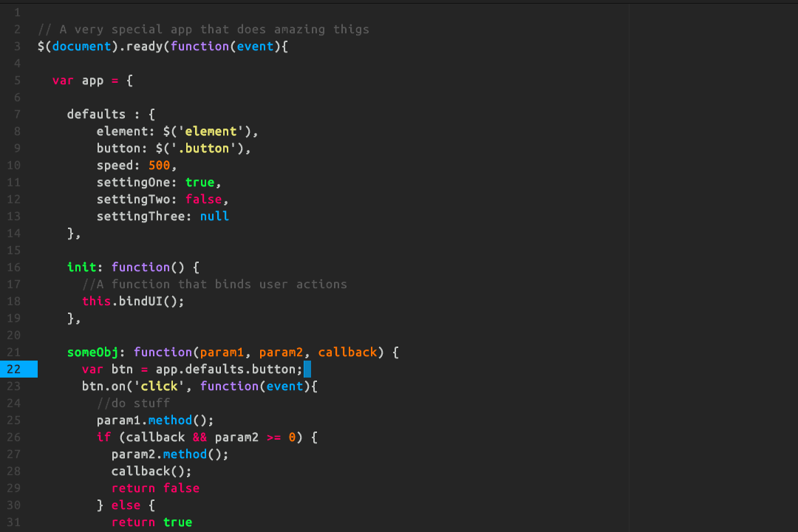The image size is (798, 532).
Task: Click the 'false' value of settingTwo
Action: pos(203,199)
